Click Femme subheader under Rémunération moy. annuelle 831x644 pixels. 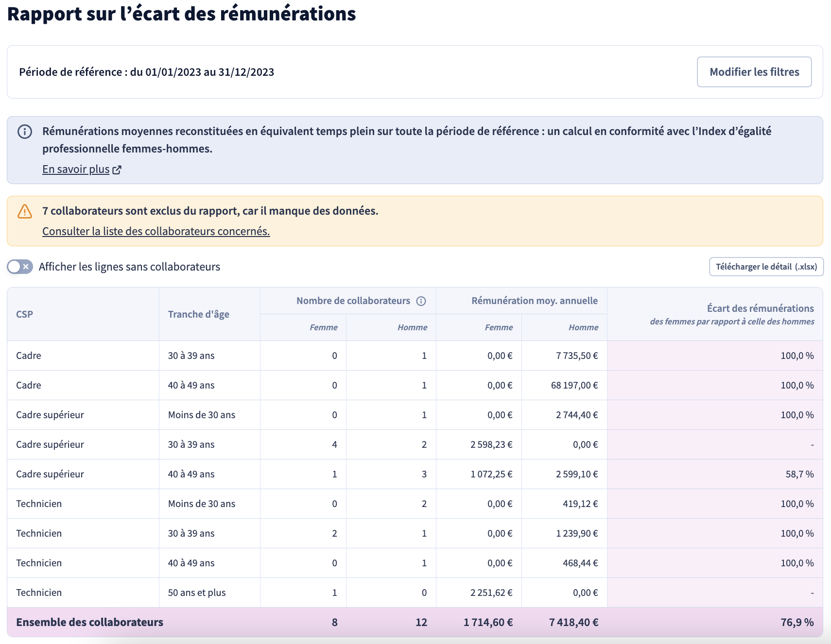coord(499,327)
